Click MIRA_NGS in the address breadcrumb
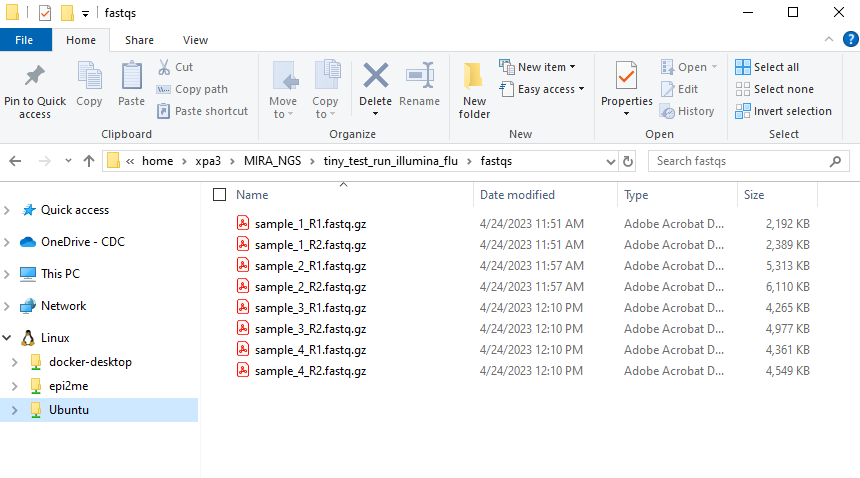860x478 pixels. point(273,161)
